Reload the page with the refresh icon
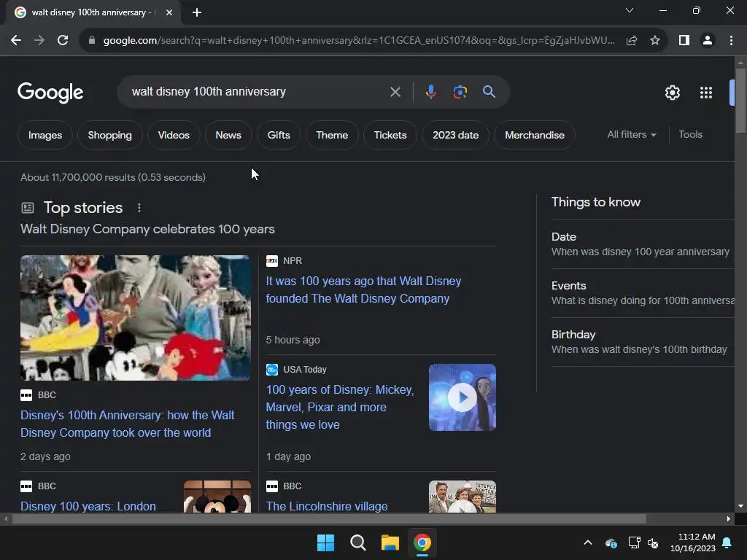Viewport: 747px width, 560px height. coord(63,41)
